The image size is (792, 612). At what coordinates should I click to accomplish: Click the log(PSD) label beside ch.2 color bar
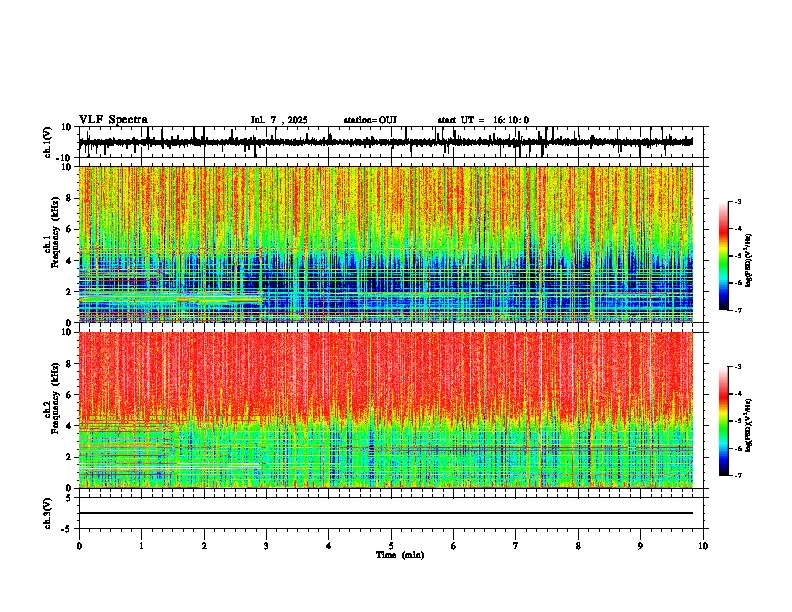pos(748,425)
